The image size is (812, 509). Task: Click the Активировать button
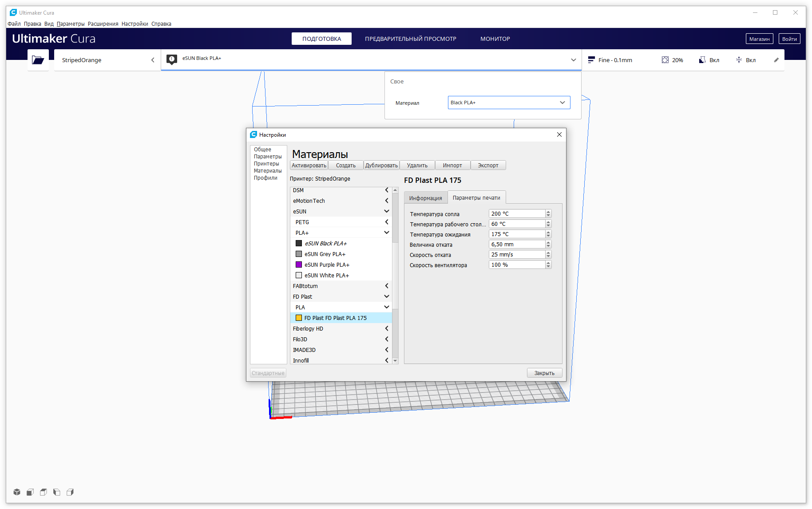(309, 166)
